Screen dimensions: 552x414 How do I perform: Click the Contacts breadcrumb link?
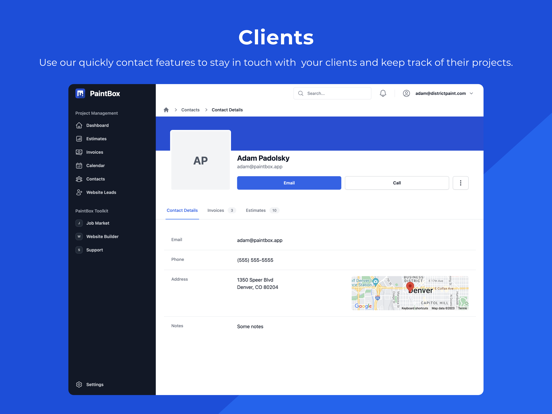[x=190, y=110]
